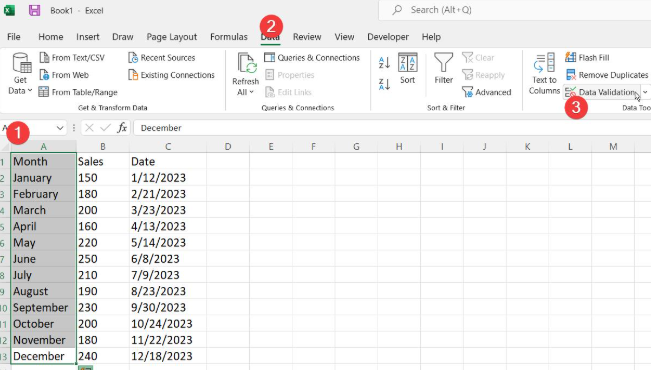Select the cell containing September
Screen dimensions: 653x370
(43, 308)
